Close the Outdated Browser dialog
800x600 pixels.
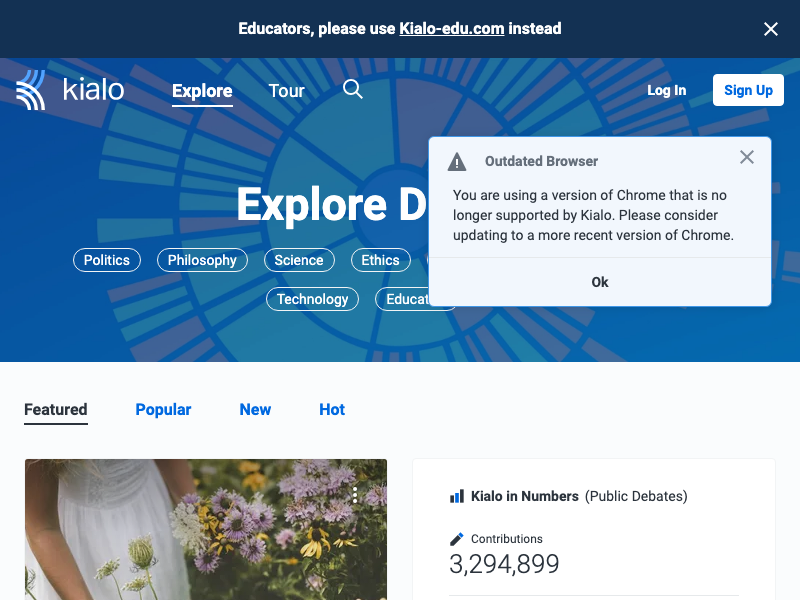pyautogui.click(x=746, y=157)
